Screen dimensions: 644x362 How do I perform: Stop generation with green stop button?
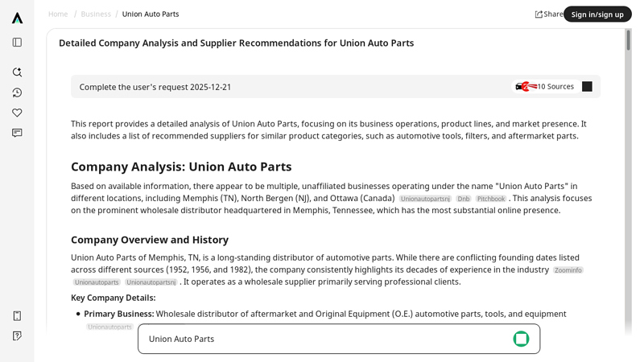point(521,339)
